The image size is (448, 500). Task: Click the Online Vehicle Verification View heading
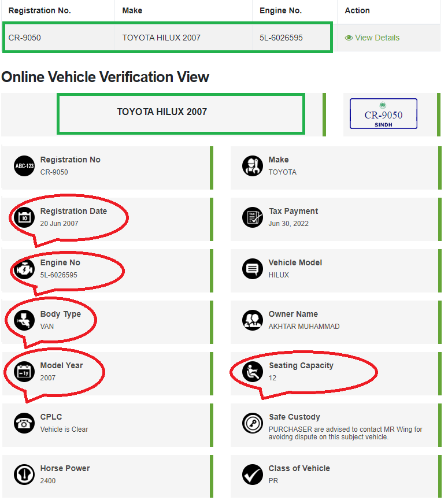point(105,77)
